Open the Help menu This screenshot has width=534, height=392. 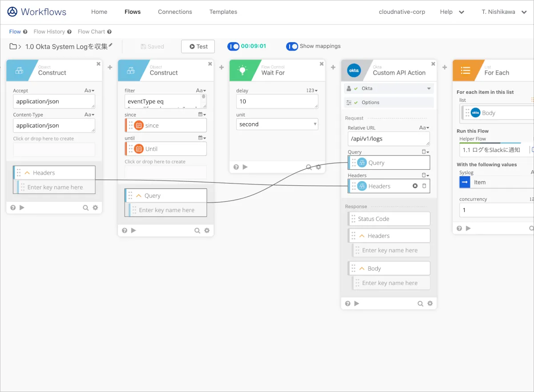[452, 12]
